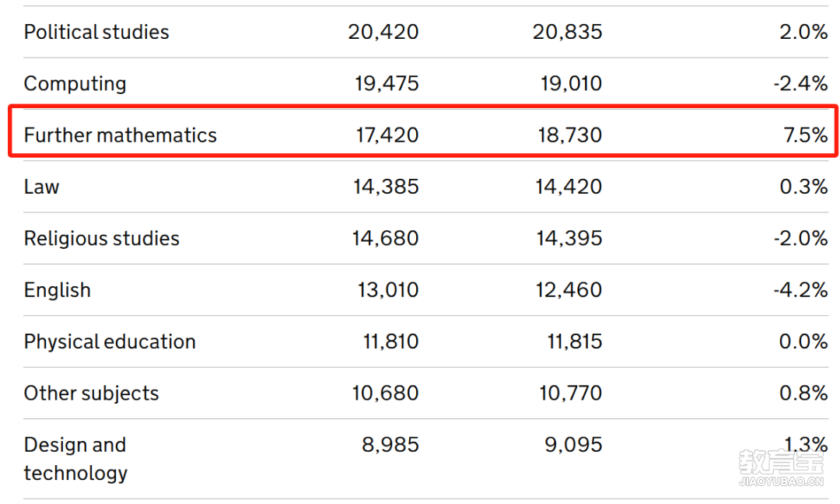The width and height of the screenshot is (840, 504).
Task: Click the English subject cell
Action: tap(58, 290)
